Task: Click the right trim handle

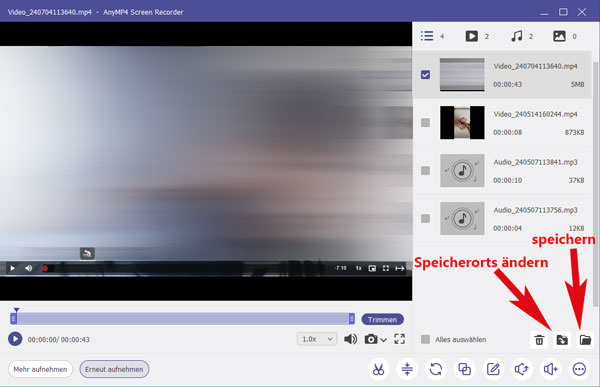Action: coord(351,318)
